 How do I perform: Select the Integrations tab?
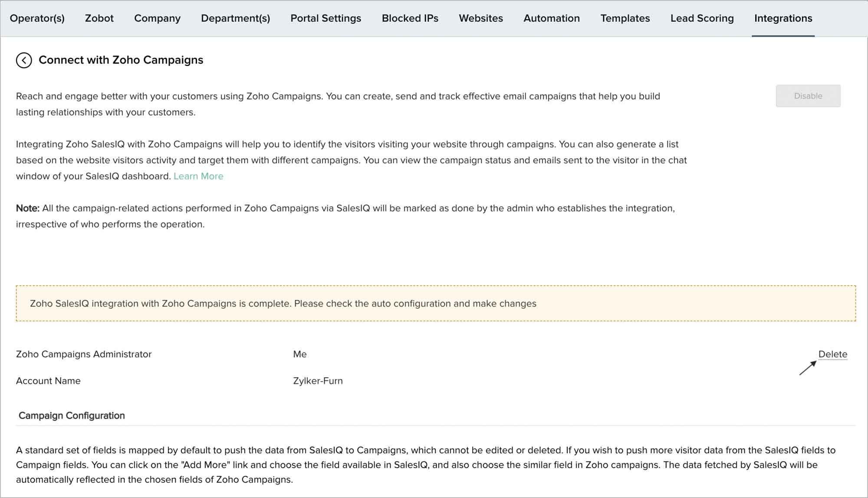783,18
